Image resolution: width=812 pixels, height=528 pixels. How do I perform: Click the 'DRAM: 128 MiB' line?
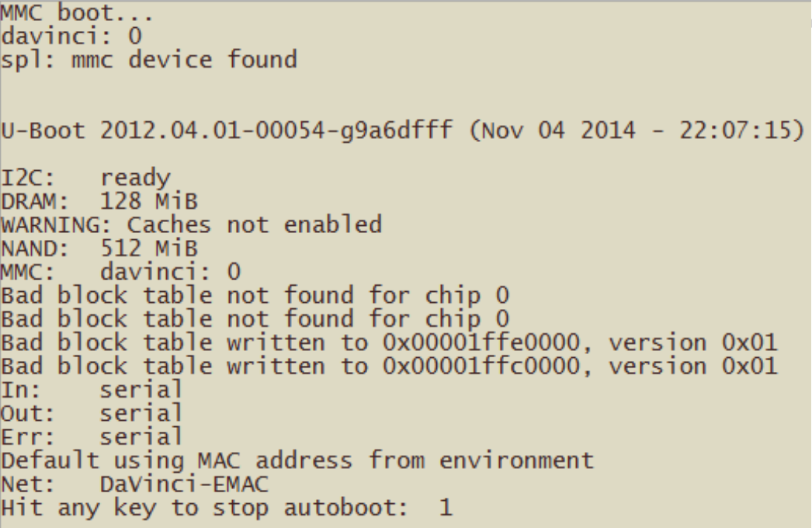point(99,201)
